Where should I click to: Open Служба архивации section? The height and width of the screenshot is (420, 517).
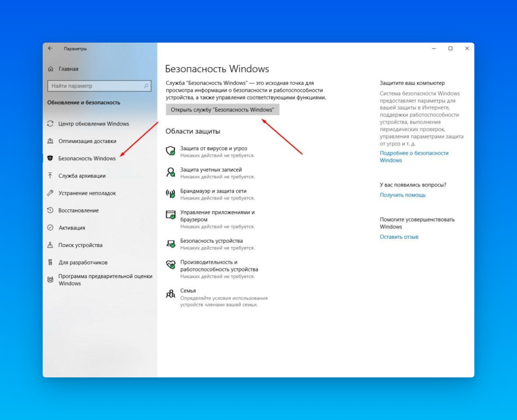point(82,176)
